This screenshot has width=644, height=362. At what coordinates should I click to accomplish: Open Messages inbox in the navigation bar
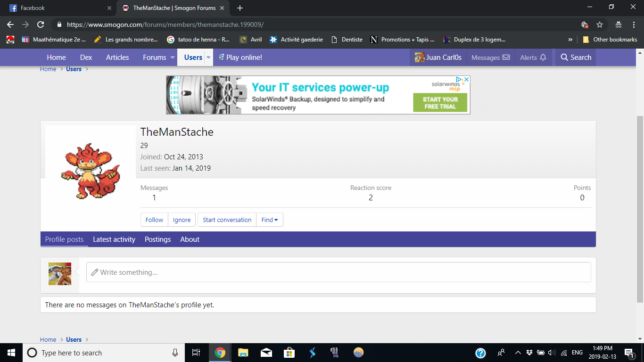click(490, 58)
